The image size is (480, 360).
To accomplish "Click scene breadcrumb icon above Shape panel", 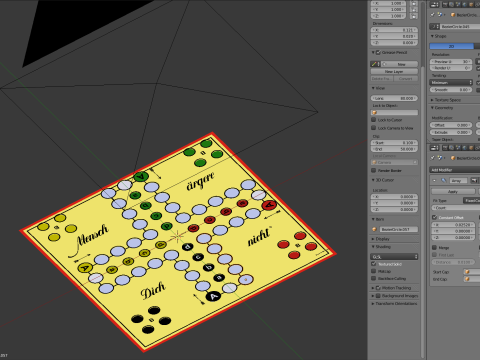I will [x=440, y=15].
